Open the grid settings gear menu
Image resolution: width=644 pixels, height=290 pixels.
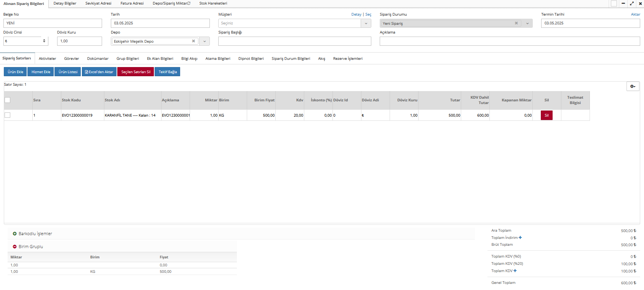633,87
